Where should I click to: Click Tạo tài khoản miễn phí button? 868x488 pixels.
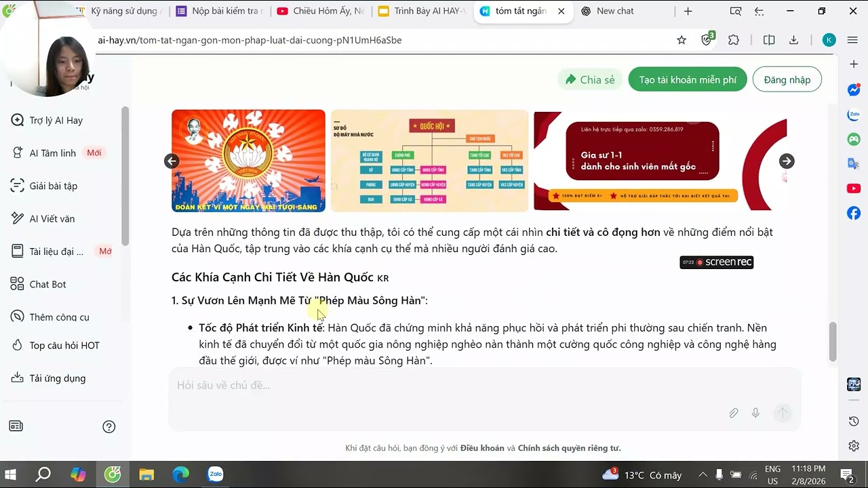[688, 80]
